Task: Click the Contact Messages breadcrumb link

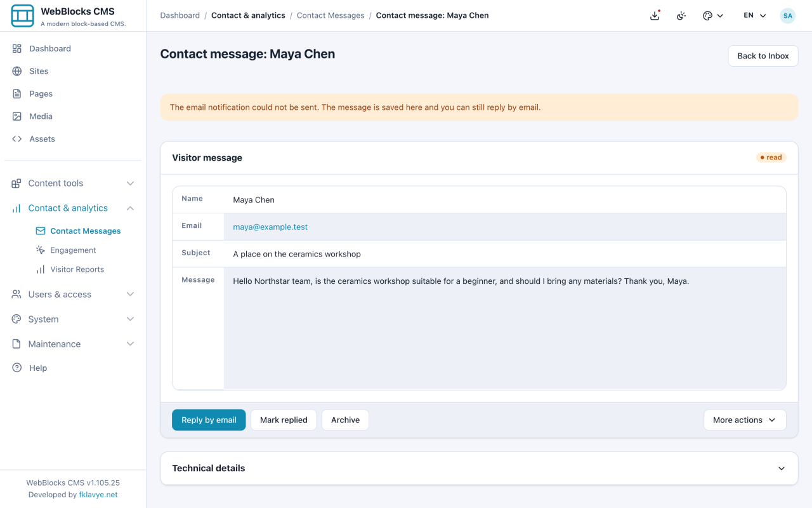Action: coord(331,15)
